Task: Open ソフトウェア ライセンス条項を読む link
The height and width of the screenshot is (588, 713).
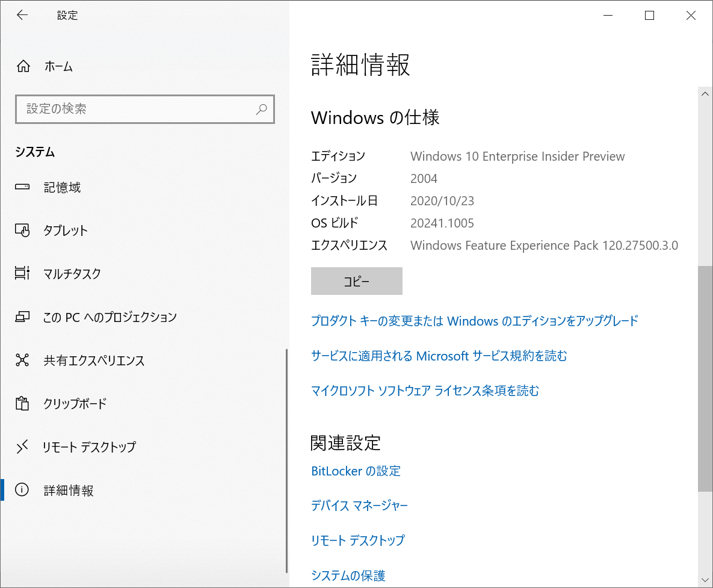Action: 425,391
